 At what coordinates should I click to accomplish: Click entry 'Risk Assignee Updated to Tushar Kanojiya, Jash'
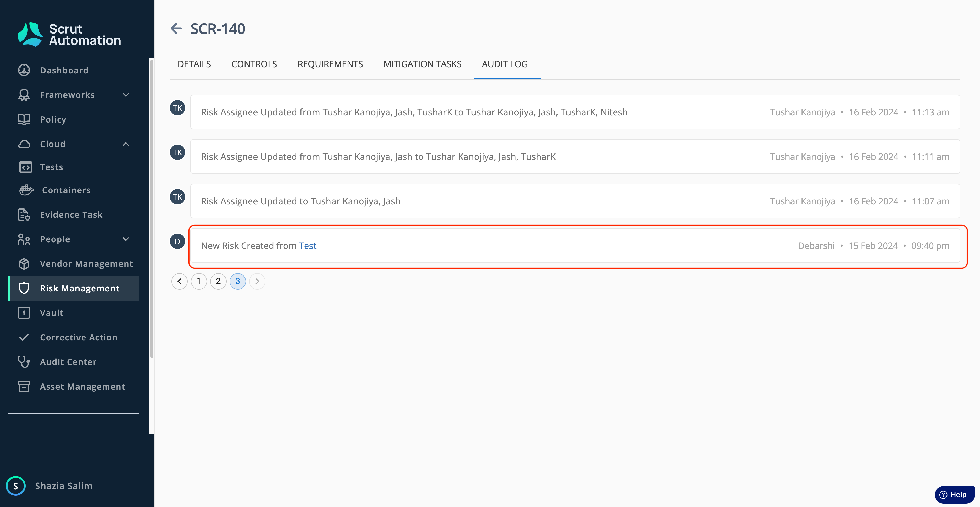575,201
